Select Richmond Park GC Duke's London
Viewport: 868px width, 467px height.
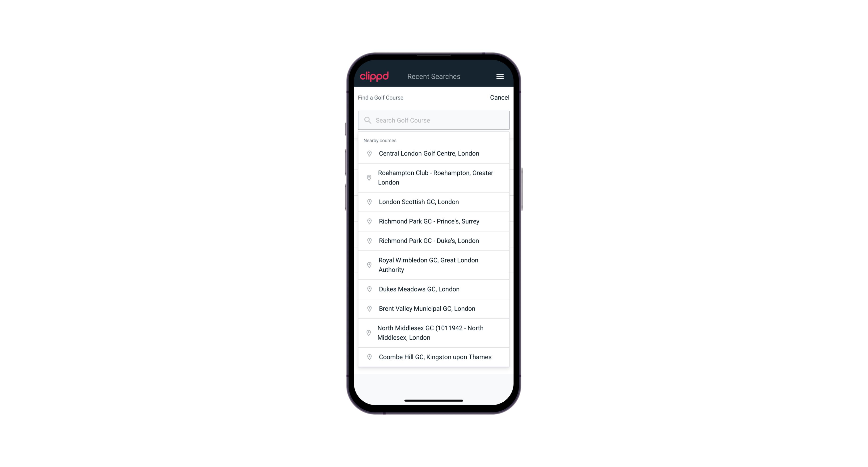[434, 240]
